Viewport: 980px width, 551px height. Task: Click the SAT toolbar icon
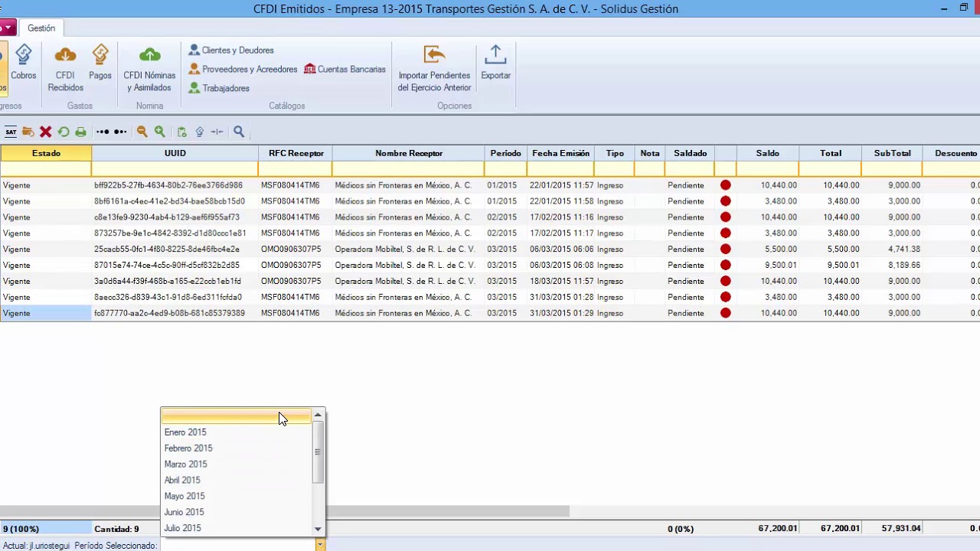pos(11,132)
